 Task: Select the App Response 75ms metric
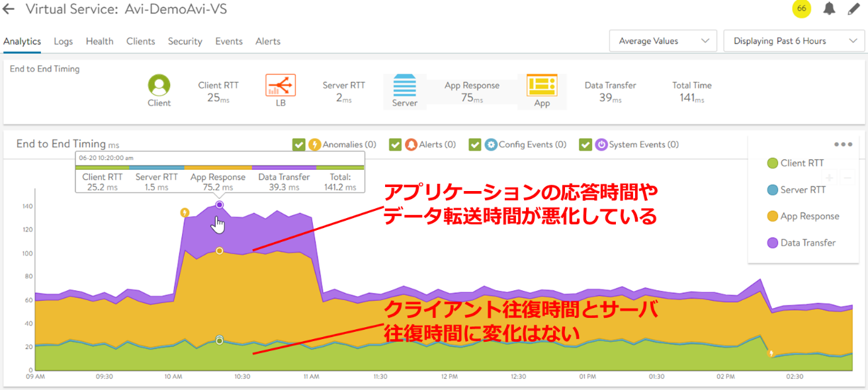[x=472, y=92]
